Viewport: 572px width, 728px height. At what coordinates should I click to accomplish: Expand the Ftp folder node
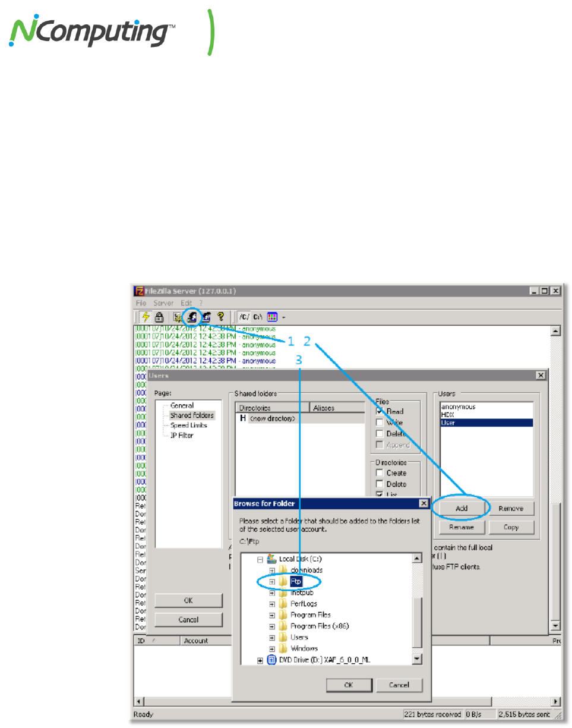272,582
